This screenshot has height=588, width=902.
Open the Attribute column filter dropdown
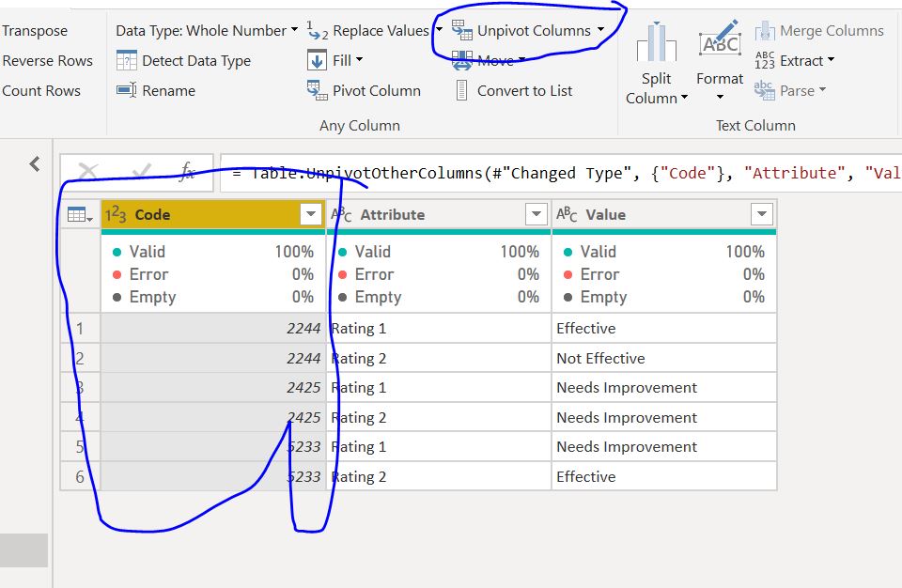(x=536, y=214)
